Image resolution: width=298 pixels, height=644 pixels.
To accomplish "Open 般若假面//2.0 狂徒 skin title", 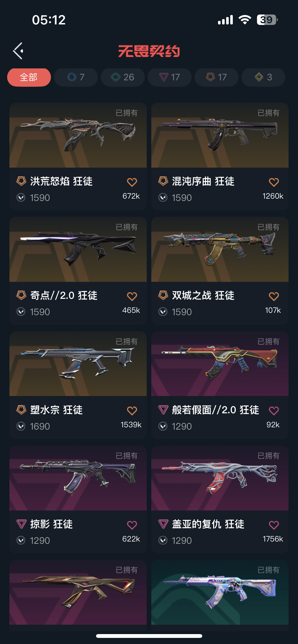I will [215, 410].
